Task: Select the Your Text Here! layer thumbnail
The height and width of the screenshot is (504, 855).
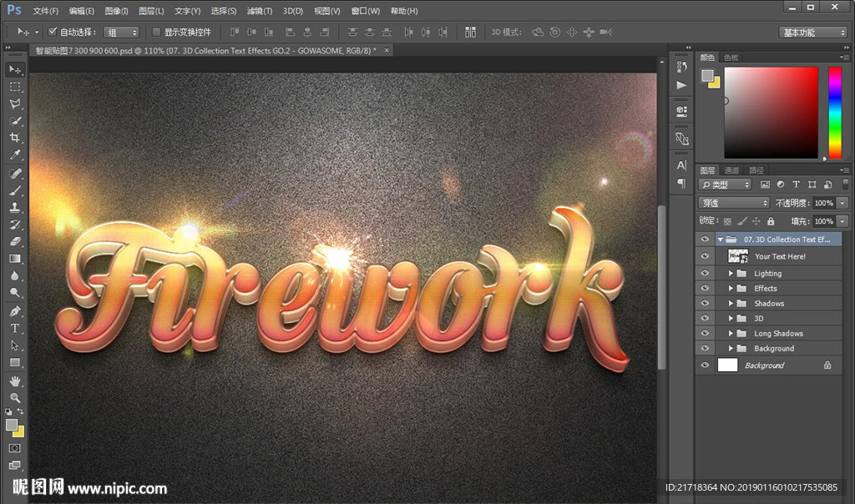Action: (x=738, y=256)
